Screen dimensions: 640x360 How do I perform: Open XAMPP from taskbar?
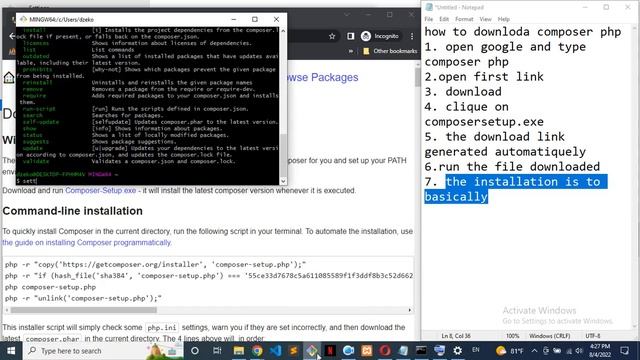(367, 351)
